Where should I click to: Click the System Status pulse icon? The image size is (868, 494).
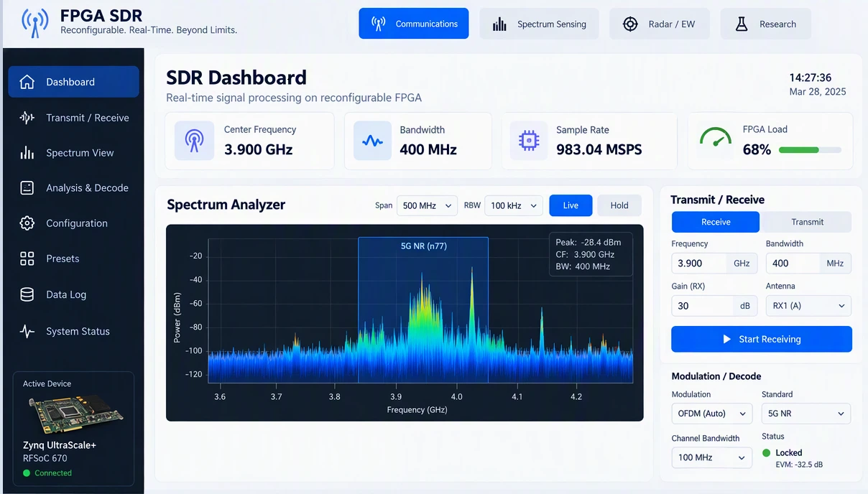(x=27, y=331)
